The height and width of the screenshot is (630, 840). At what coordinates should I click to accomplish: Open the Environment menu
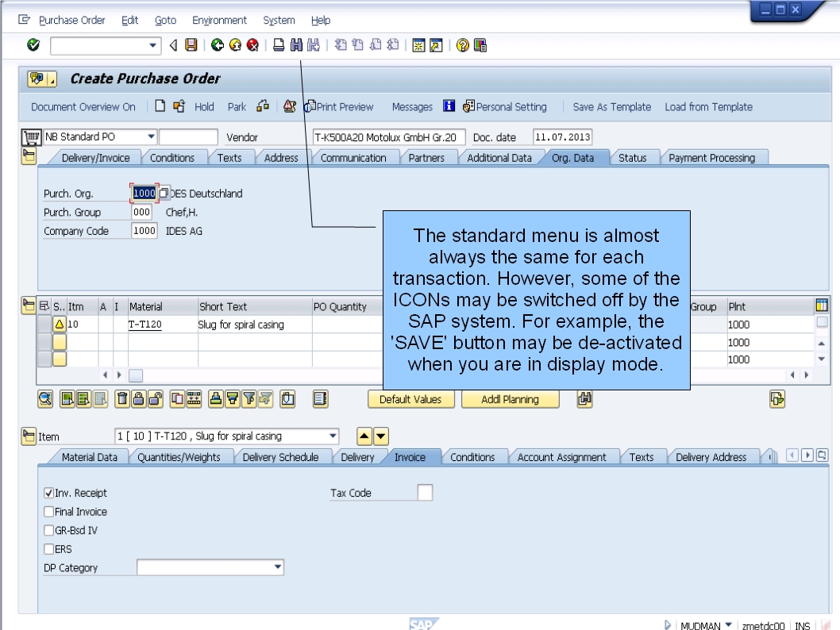(x=219, y=20)
